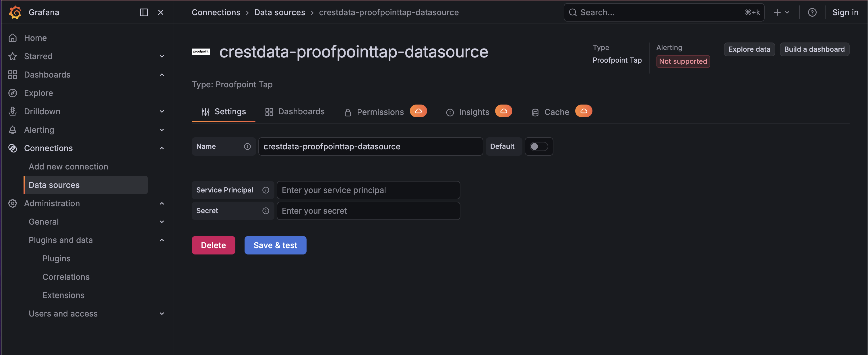Open the Cache tab

tap(561, 112)
